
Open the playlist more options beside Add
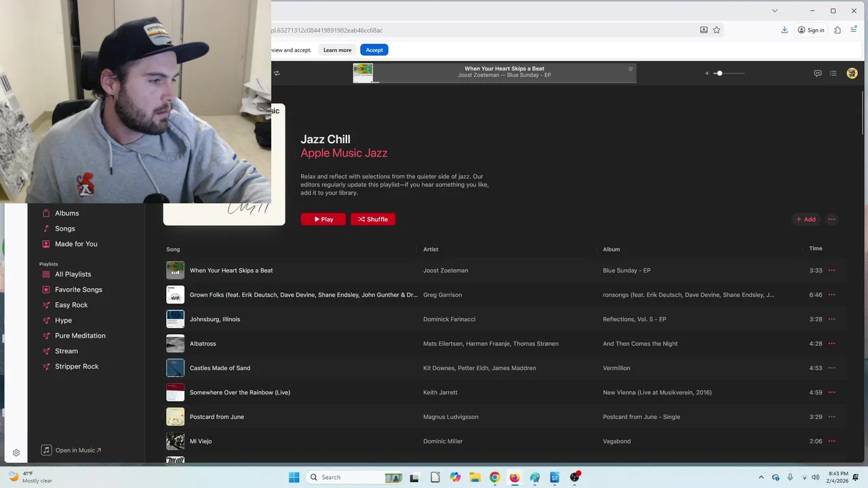click(x=832, y=219)
